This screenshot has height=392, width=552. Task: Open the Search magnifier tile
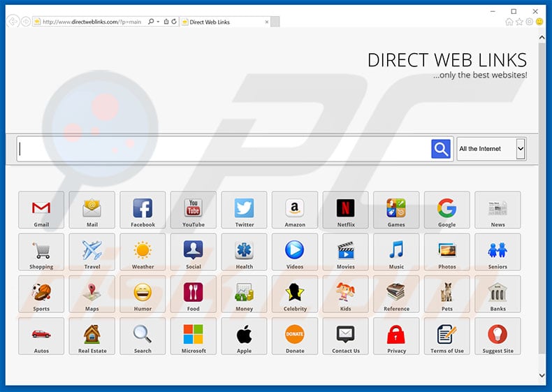tap(143, 336)
